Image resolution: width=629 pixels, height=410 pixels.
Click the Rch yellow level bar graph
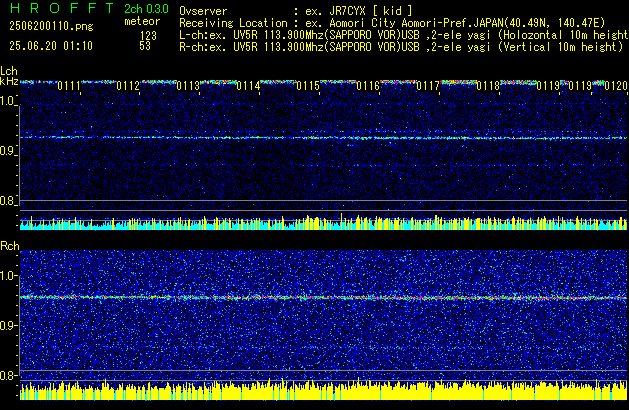tap(323, 390)
